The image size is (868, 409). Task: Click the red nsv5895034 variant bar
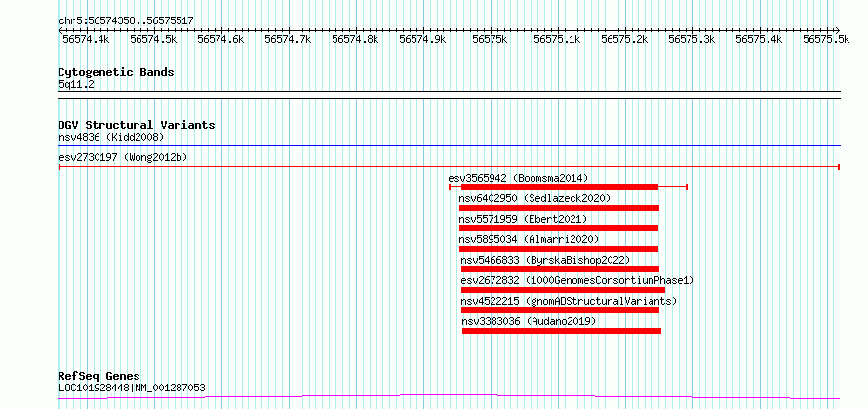point(559,249)
